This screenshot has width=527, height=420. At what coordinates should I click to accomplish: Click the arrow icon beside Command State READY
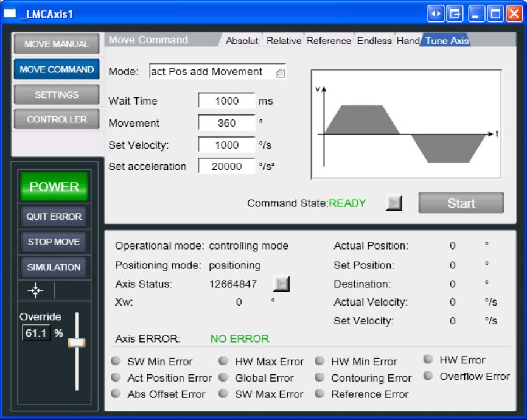(394, 203)
